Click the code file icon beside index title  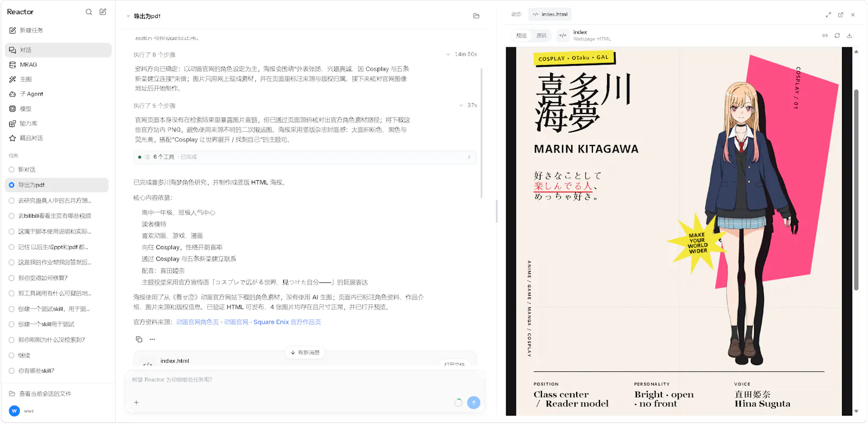tap(563, 36)
